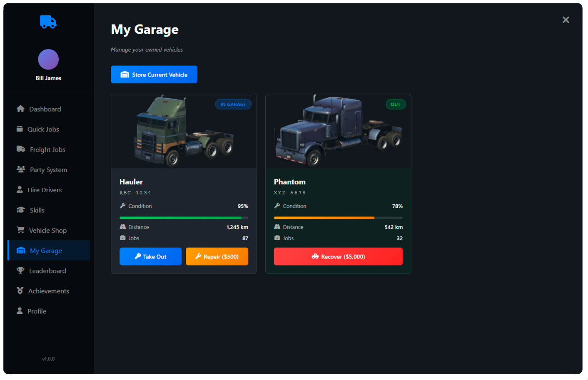Viewport: 588px width, 380px height.
Task: Open Profile label in sidebar
Action: [37, 311]
